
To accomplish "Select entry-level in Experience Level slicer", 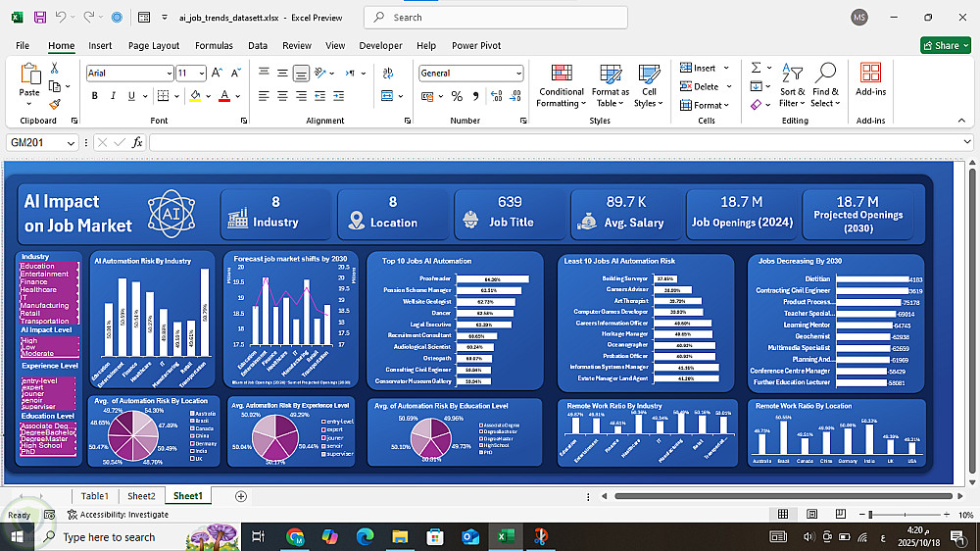I will [47, 380].
